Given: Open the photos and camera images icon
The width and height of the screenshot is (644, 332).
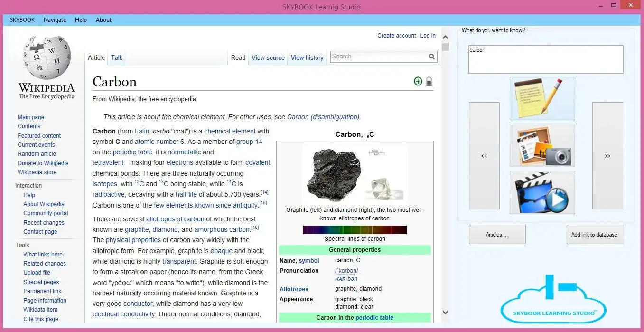Looking at the screenshot, I should [542, 145].
